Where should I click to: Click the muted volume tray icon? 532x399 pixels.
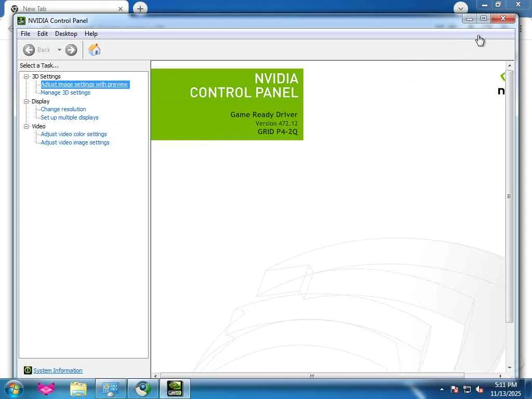click(x=480, y=389)
